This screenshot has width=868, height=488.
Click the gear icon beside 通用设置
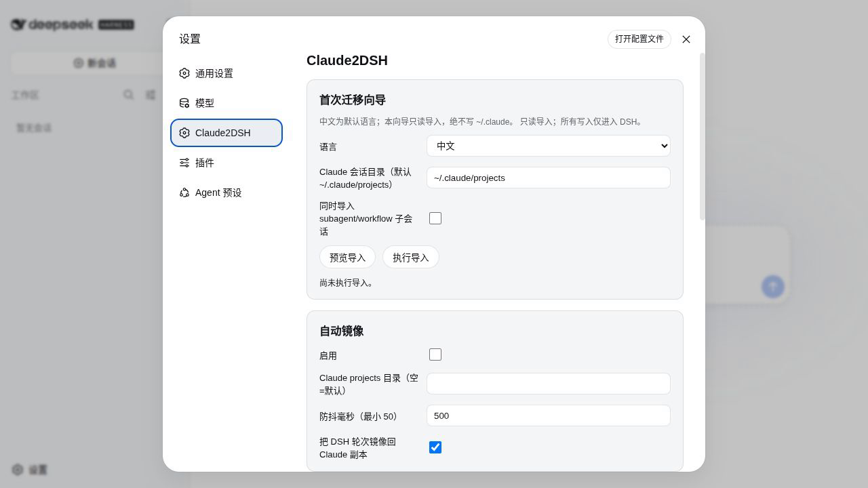tap(184, 73)
